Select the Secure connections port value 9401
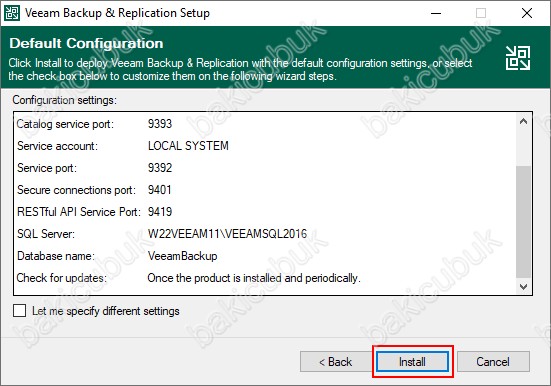Viewport: 551px width, 386px height. [x=160, y=190]
